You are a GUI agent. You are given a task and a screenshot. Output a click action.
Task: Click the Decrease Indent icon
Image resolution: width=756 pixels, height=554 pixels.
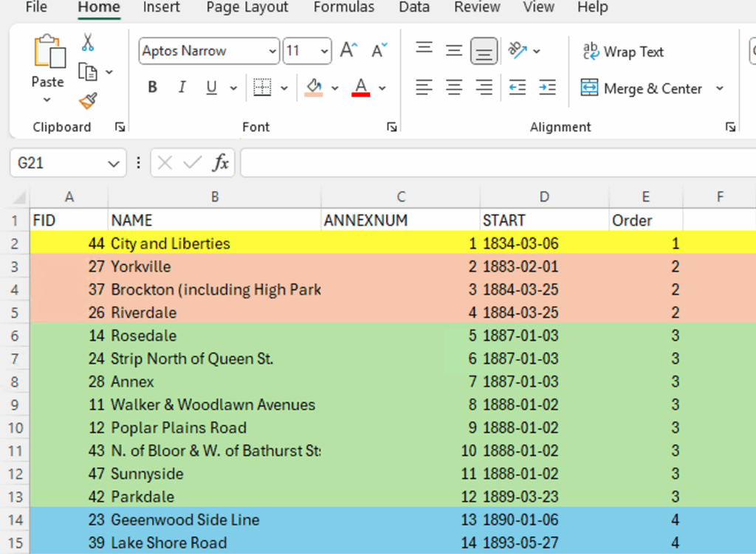click(x=518, y=88)
